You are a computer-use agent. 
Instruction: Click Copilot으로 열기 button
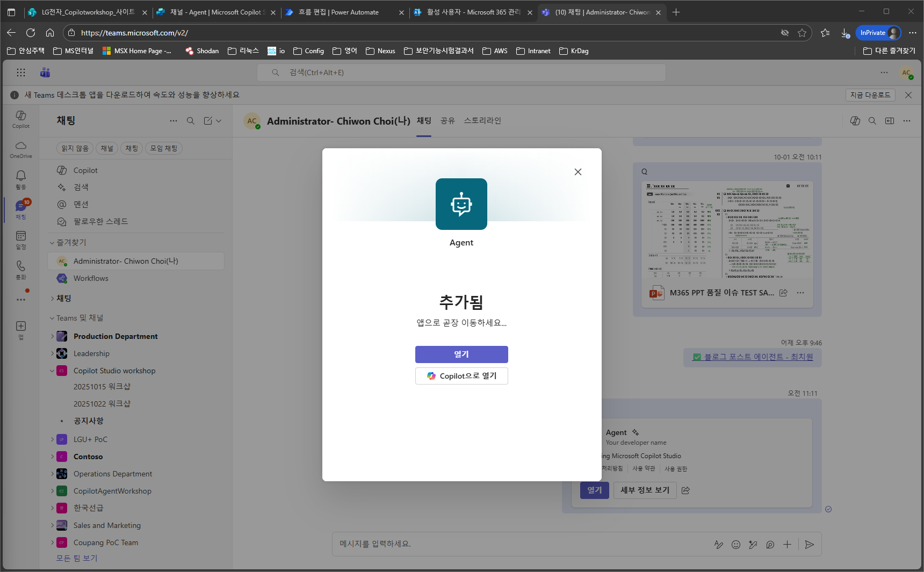pyautogui.click(x=461, y=376)
